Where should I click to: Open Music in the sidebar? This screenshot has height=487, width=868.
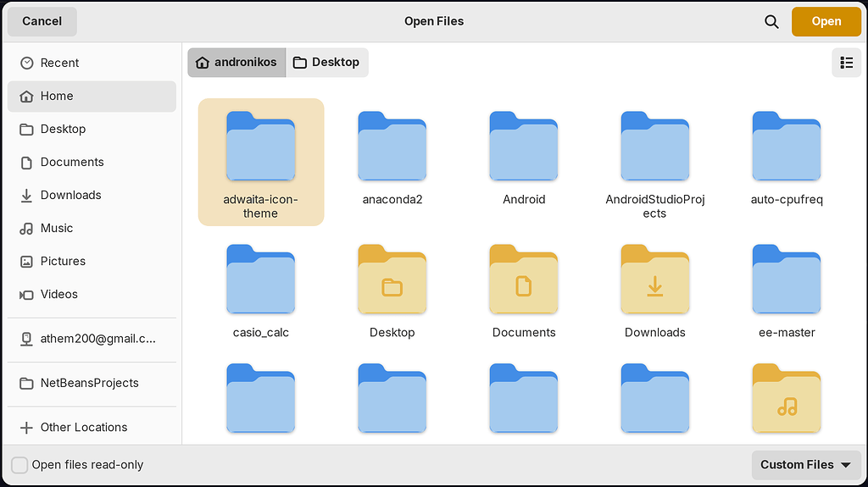coord(92,229)
